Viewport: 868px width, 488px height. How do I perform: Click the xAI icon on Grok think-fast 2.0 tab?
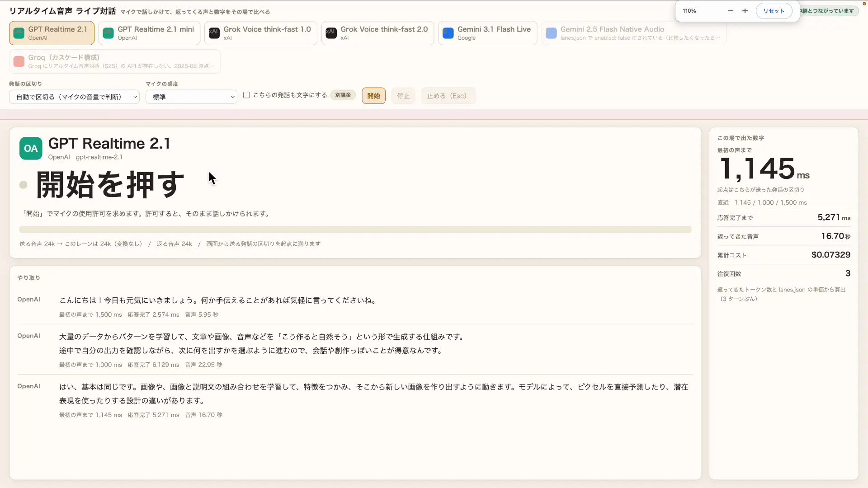pyautogui.click(x=331, y=33)
